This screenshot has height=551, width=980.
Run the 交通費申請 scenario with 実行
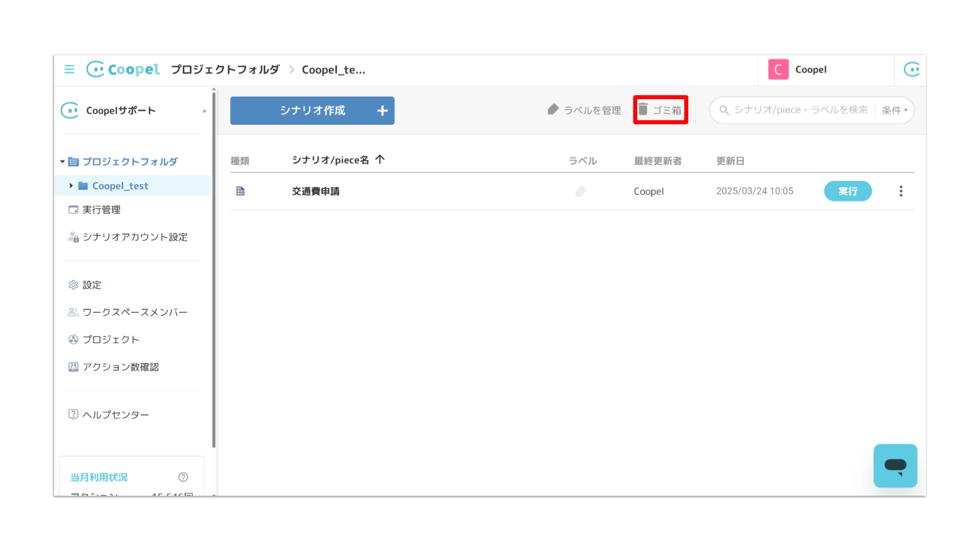coord(847,191)
